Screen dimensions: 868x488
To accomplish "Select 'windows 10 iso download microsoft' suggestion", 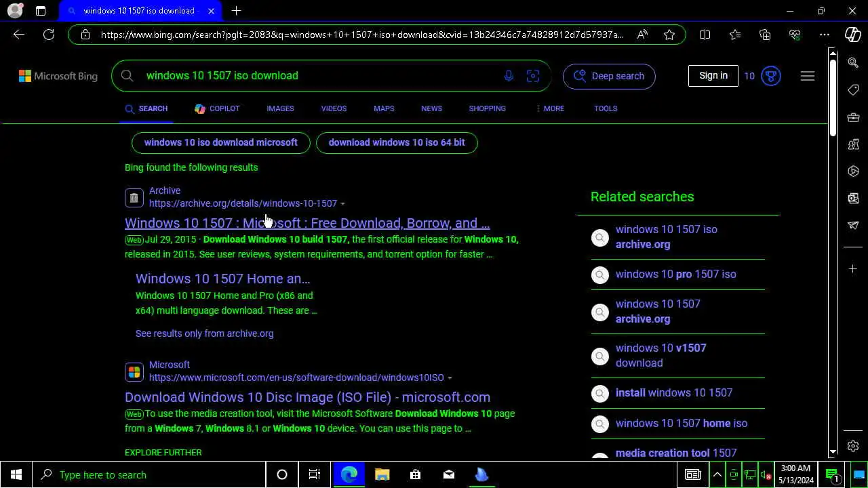I will (x=221, y=143).
